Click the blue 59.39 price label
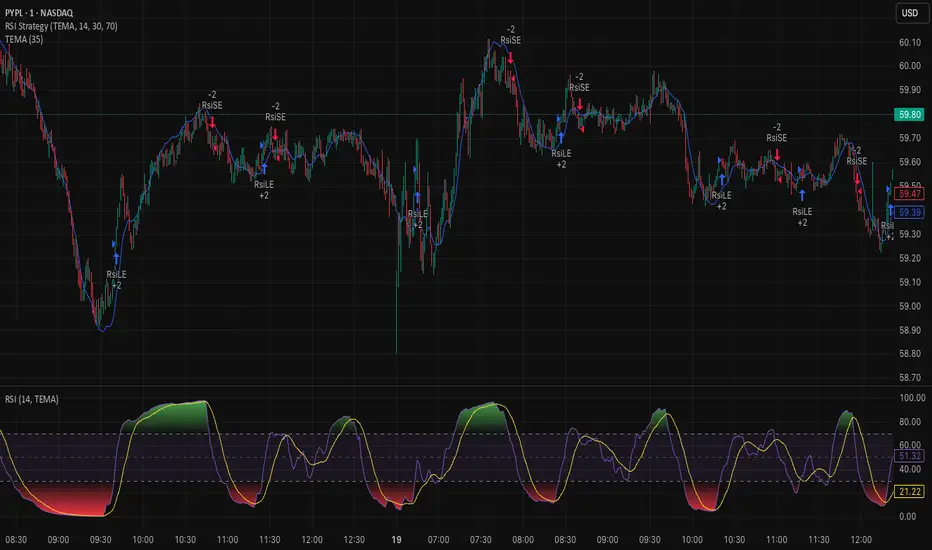The width and height of the screenshot is (932, 550). (x=911, y=212)
